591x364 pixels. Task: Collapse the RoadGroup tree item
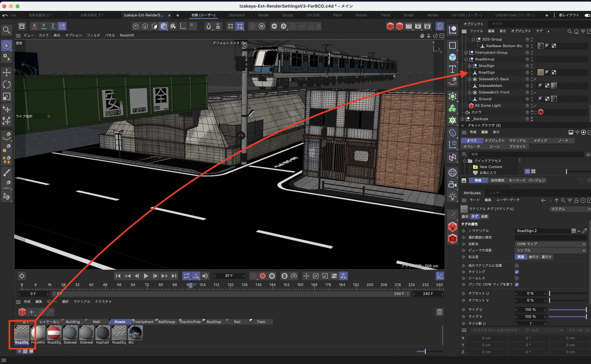[x=466, y=59]
